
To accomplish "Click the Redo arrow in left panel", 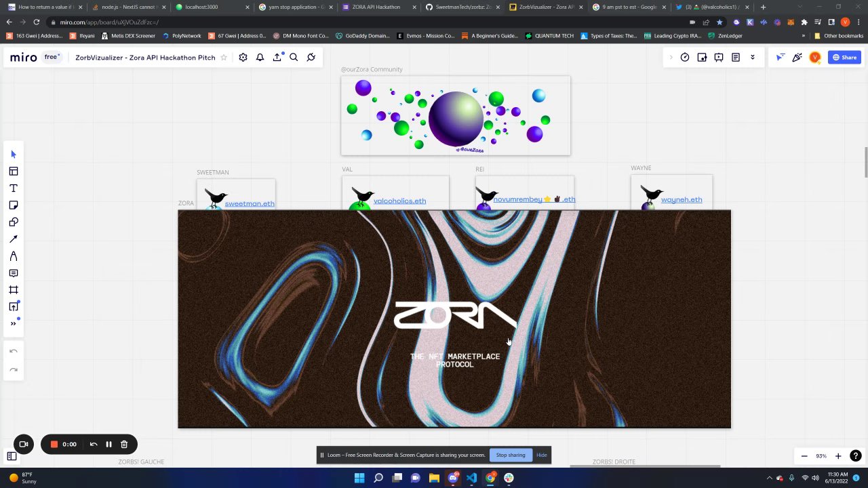I will pyautogui.click(x=13, y=369).
